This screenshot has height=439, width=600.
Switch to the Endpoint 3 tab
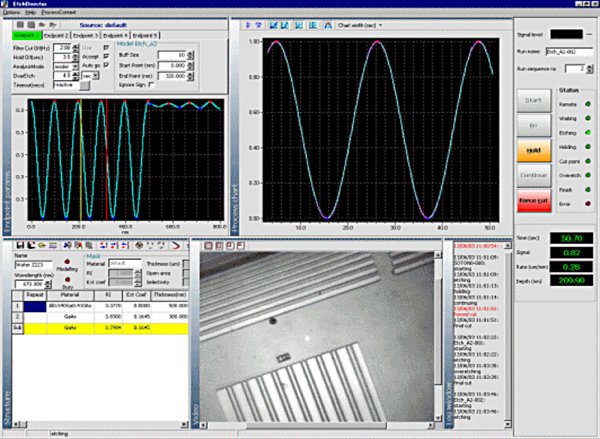[x=86, y=36]
